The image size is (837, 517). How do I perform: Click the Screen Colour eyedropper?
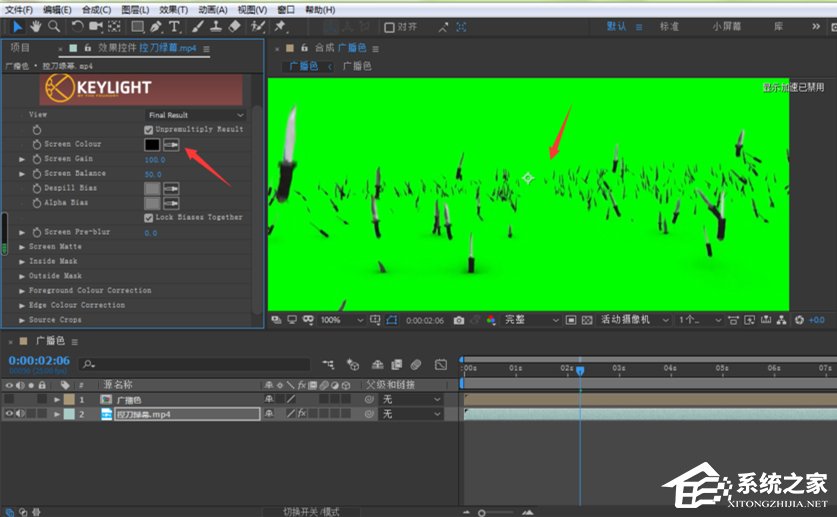pyautogui.click(x=171, y=144)
